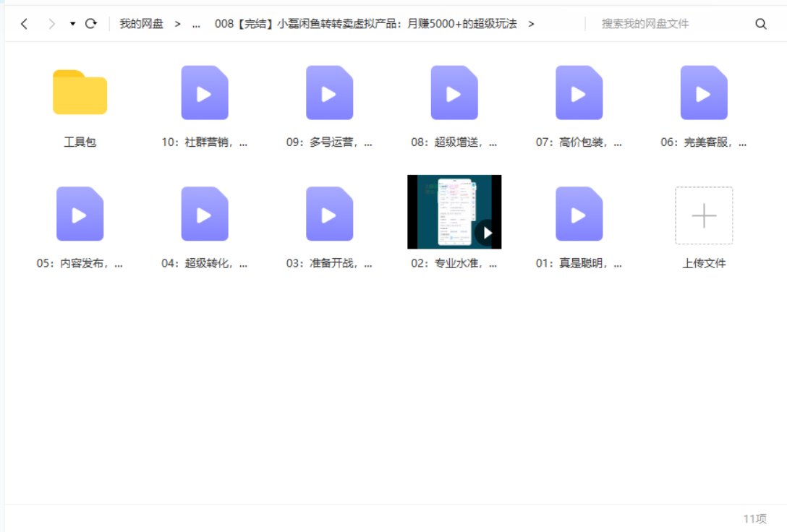787x532 pixels.
Task: Select video file icon 06：完美客服
Action: (x=705, y=93)
